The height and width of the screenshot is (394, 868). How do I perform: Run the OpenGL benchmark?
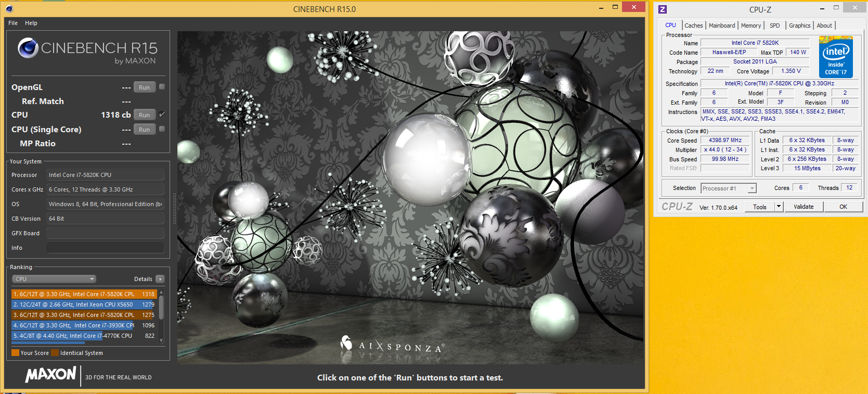click(145, 87)
